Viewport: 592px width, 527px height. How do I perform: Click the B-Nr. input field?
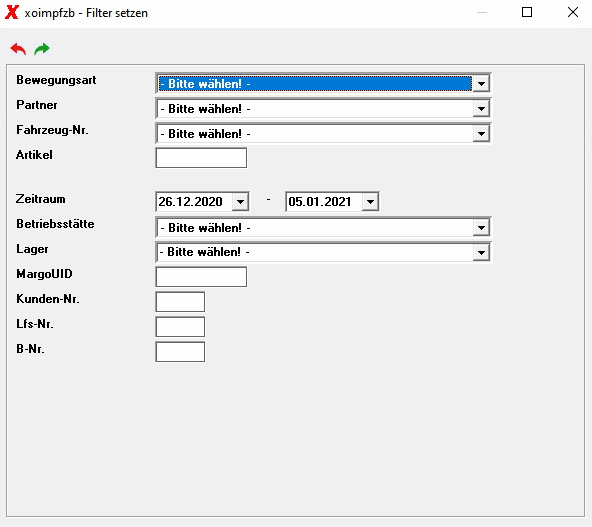(180, 352)
